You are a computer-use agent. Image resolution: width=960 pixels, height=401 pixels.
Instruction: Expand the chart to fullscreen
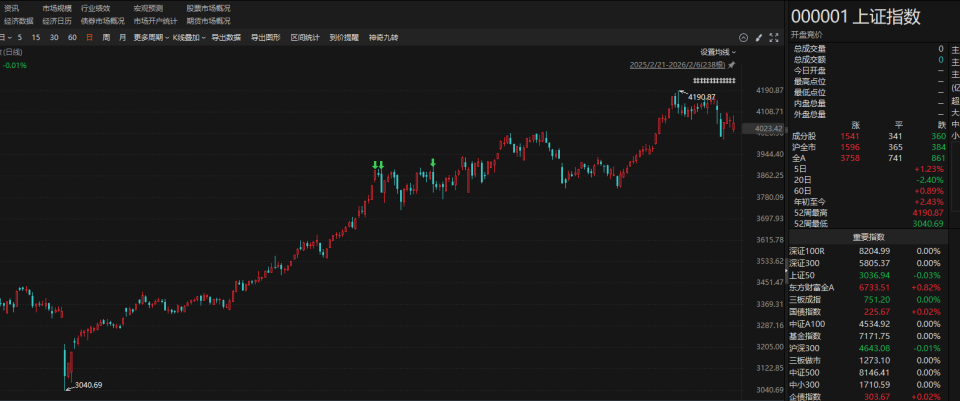pyautogui.click(x=774, y=37)
